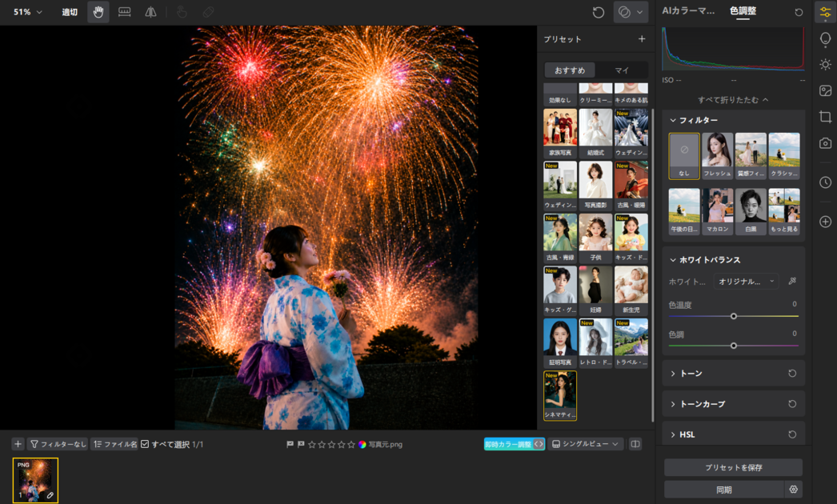
Task: Click the 同期 sync button
Action: pos(724,489)
